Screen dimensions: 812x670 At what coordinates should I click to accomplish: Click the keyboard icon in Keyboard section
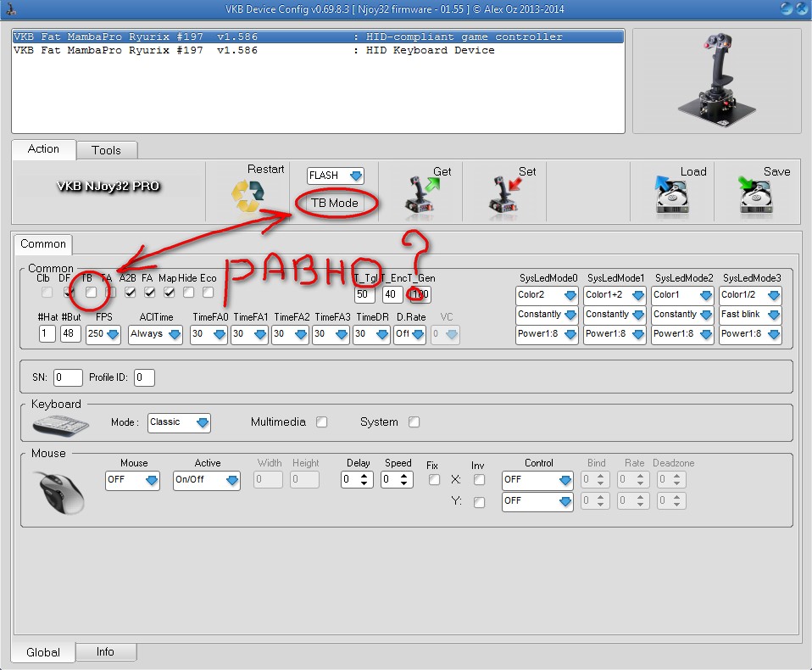pyautogui.click(x=60, y=425)
